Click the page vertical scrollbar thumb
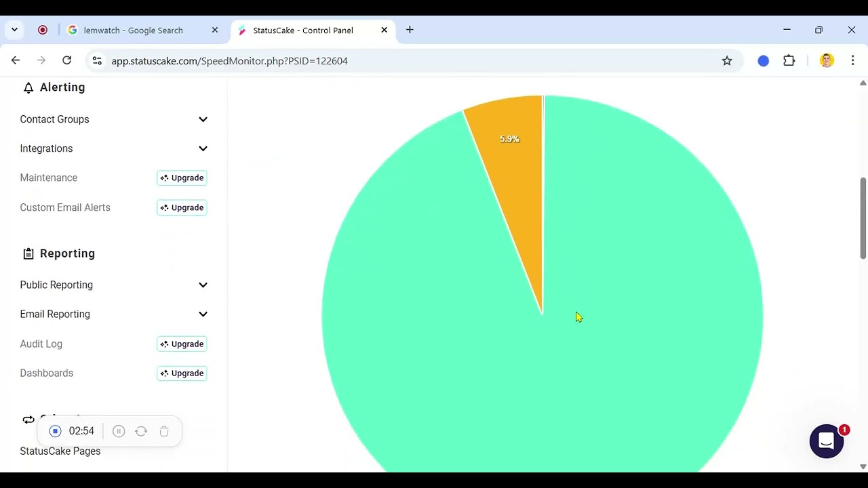The width and height of the screenshot is (868, 488). pyautogui.click(x=863, y=218)
